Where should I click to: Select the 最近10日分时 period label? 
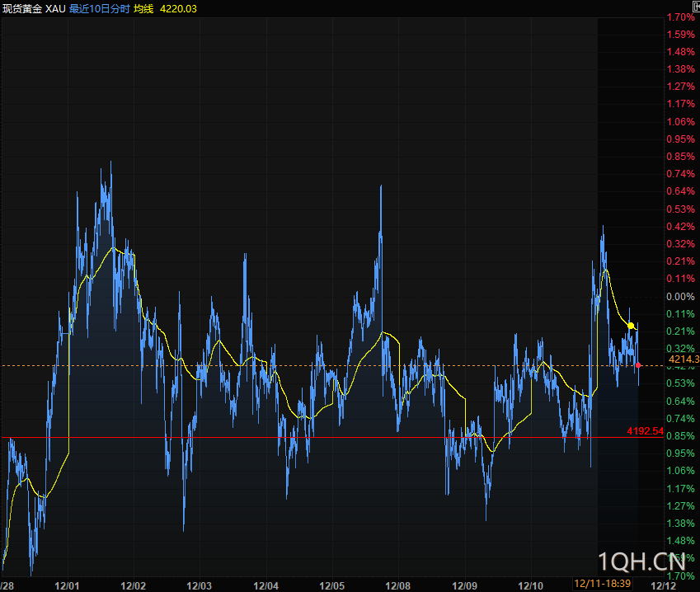100,9
